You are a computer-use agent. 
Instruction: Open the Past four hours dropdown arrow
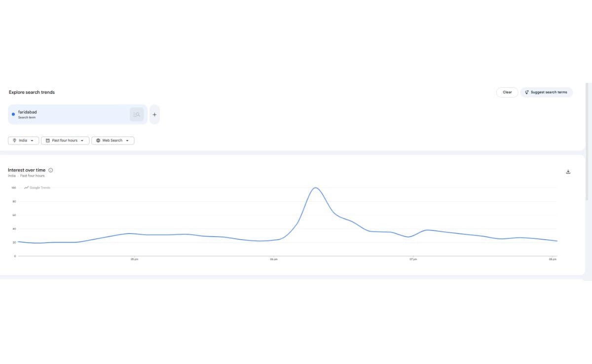[x=82, y=141]
